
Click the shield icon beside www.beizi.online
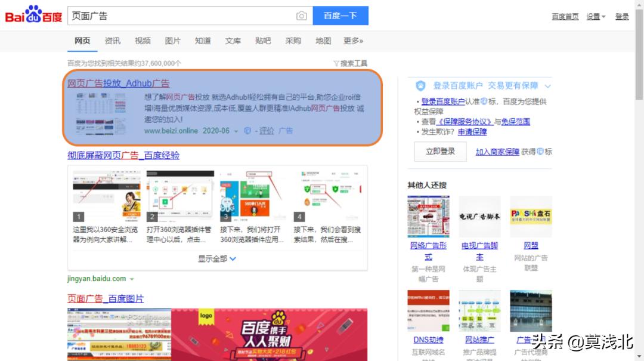click(247, 131)
